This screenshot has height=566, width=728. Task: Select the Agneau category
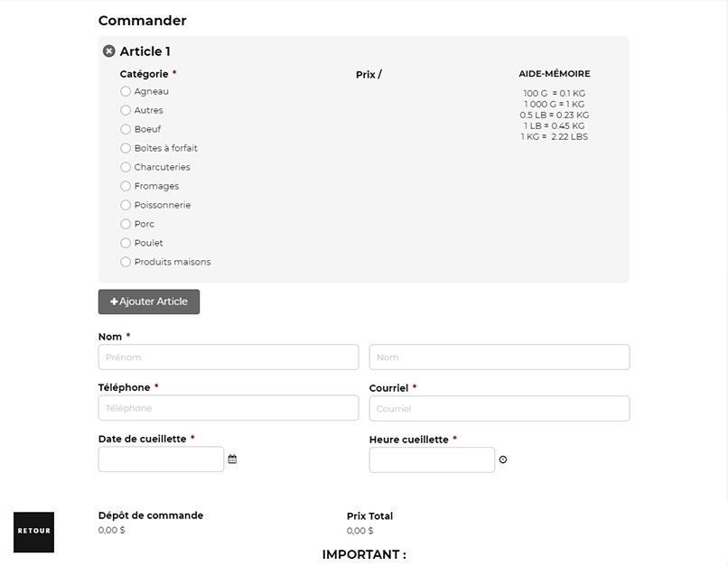[x=126, y=91]
